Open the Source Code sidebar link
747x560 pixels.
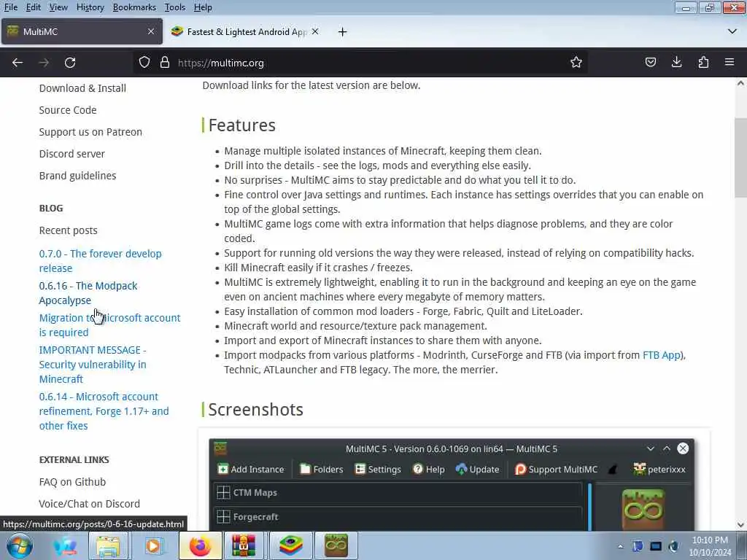pyautogui.click(x=68, y=110)
